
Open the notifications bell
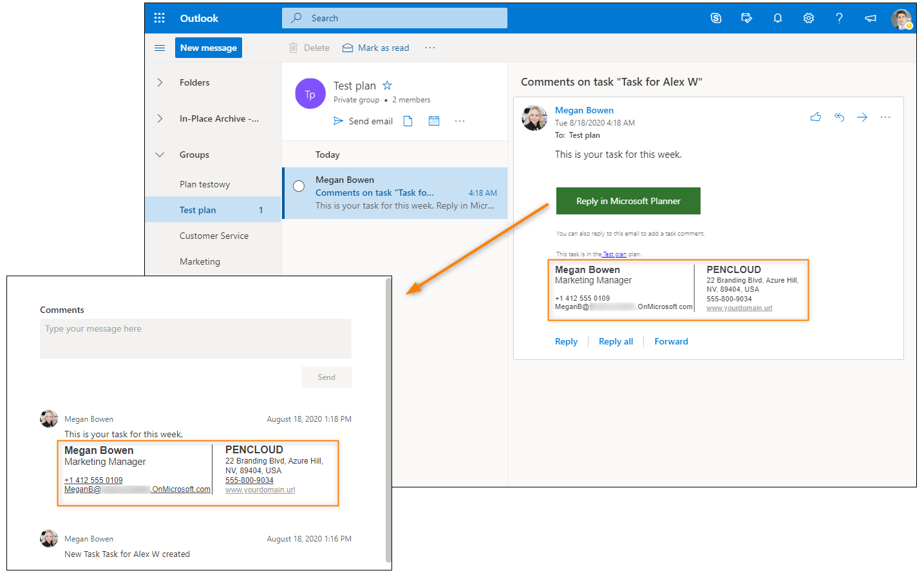pyautogui.click(x=777, y=17)
